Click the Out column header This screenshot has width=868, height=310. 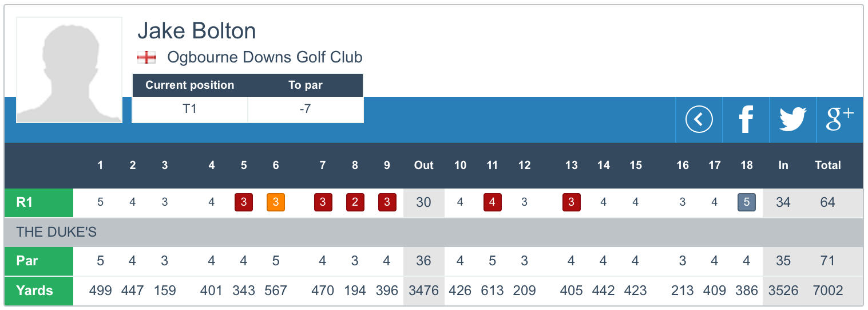[x=423, y=166]
